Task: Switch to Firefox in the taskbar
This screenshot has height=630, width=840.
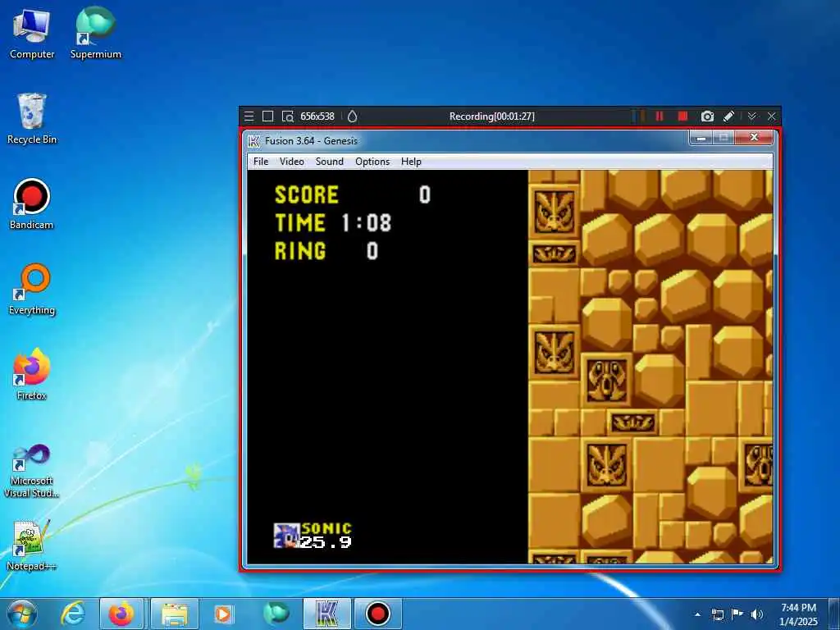Action: (121, 614)
